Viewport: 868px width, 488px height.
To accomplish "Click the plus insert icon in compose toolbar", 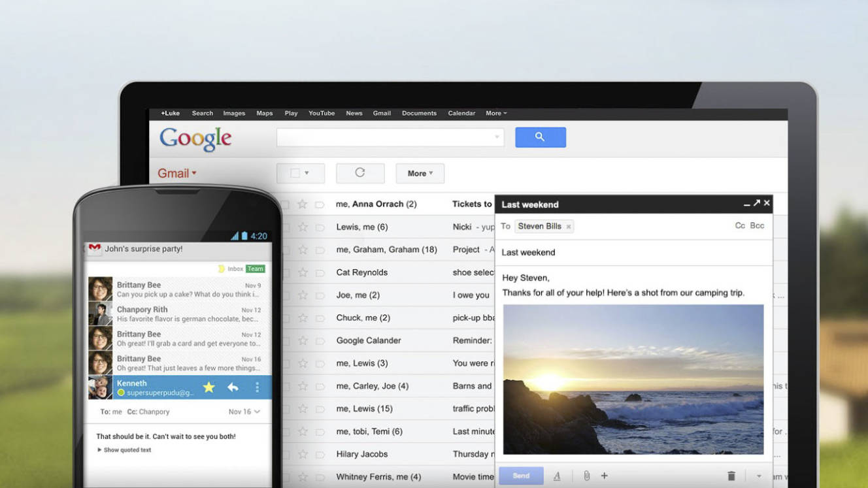I will tap(605, 476).
